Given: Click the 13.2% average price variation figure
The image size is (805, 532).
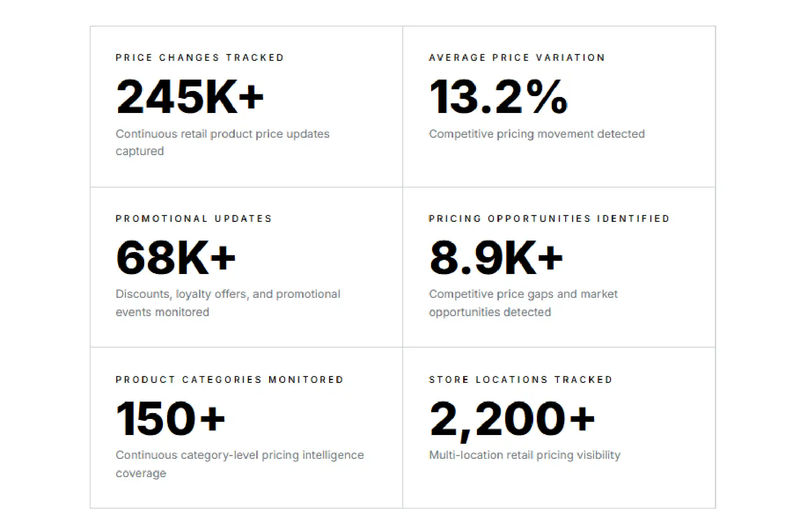Looking at the screenshot, I should [x=498, y=97].
